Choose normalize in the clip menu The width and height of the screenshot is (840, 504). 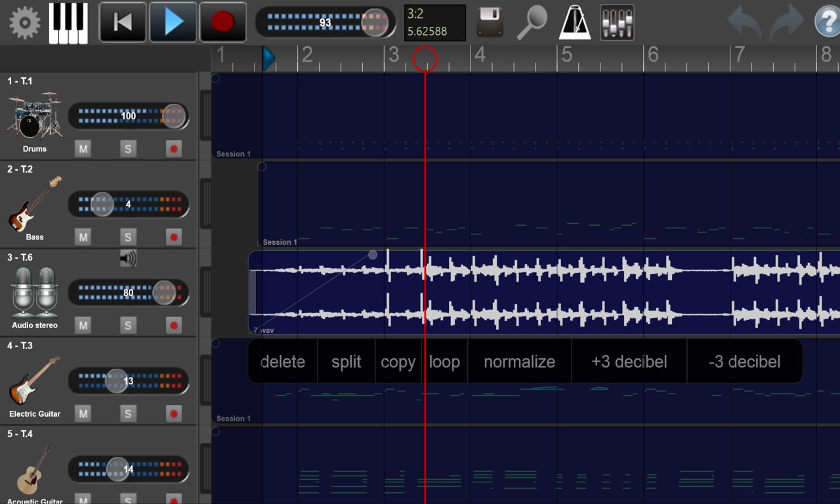[520, 362]
